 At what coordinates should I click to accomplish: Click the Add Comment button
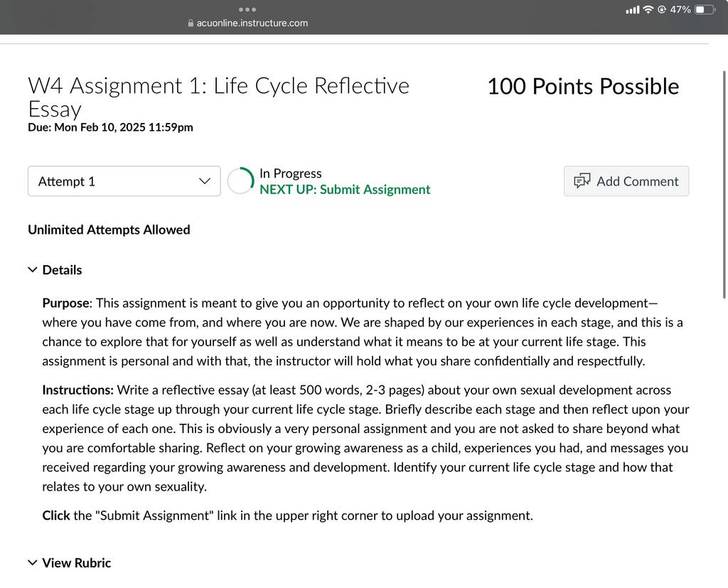click(x=626, y=181)
